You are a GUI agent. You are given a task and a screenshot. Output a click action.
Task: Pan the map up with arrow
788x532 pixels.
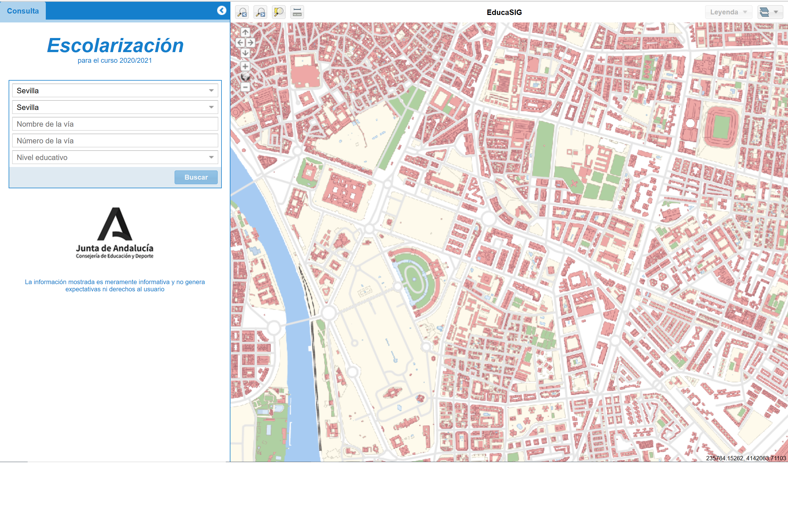245,32
